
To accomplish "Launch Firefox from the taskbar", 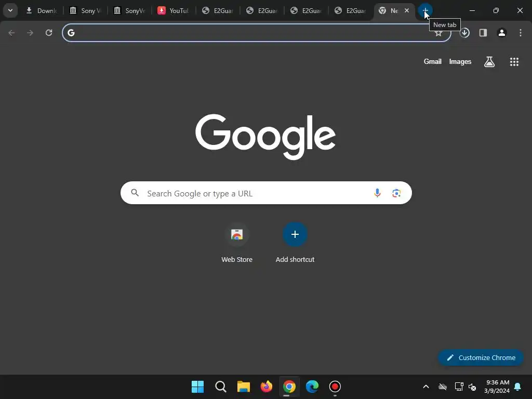I will tap(267, 387).
